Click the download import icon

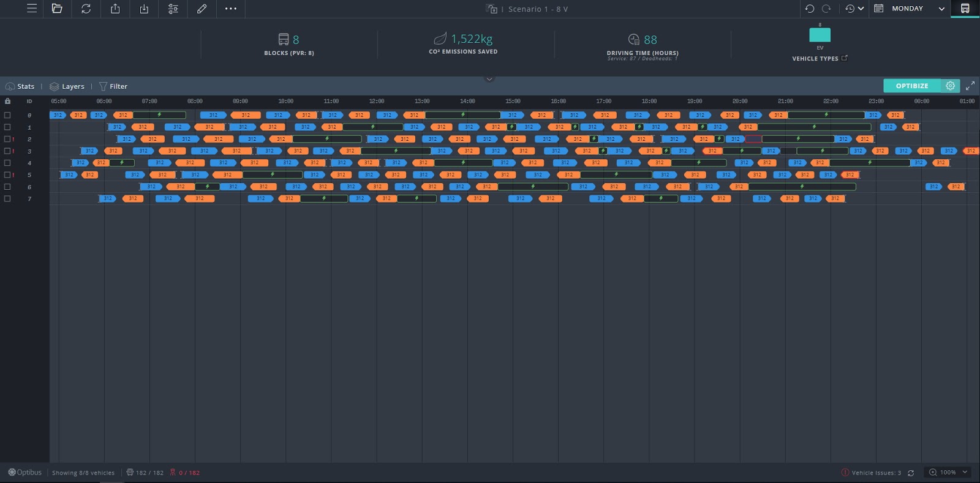point(144,9)
